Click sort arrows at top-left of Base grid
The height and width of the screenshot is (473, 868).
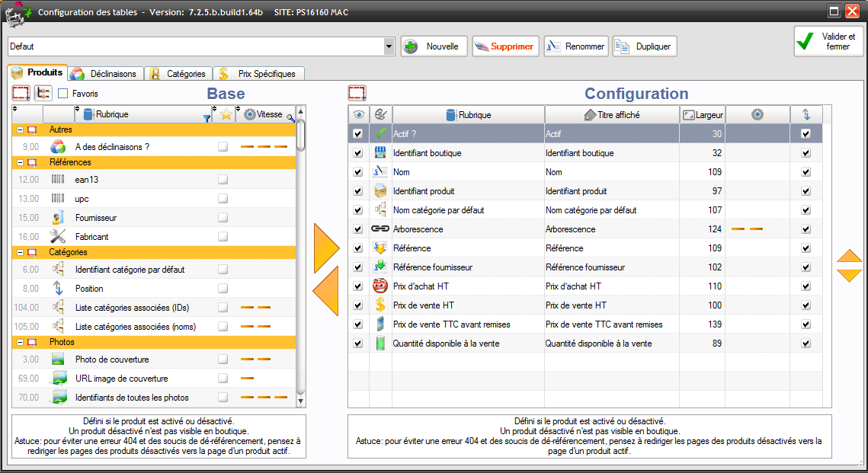(x=15, y=108)
